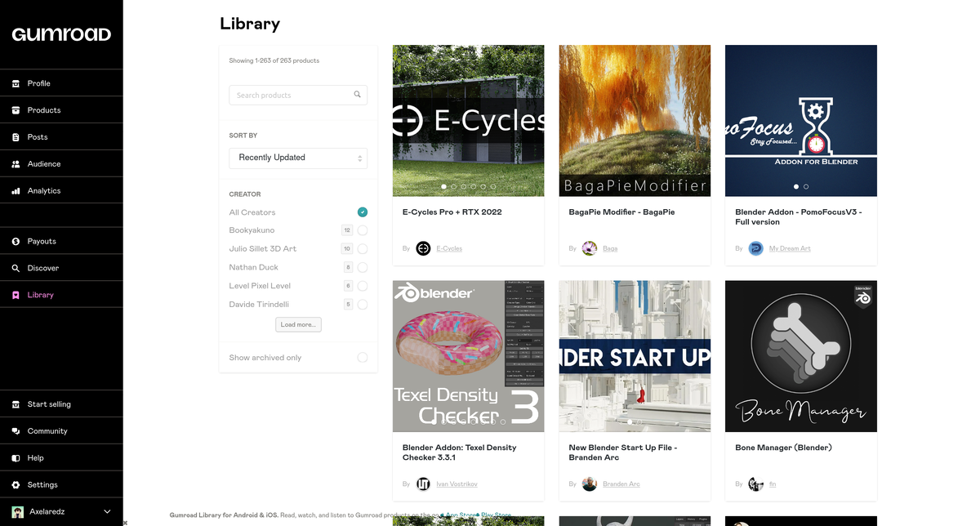This screenshot has width=980, height=526.
Task: Click the Analytics bar chart icon
Action: 16,191
